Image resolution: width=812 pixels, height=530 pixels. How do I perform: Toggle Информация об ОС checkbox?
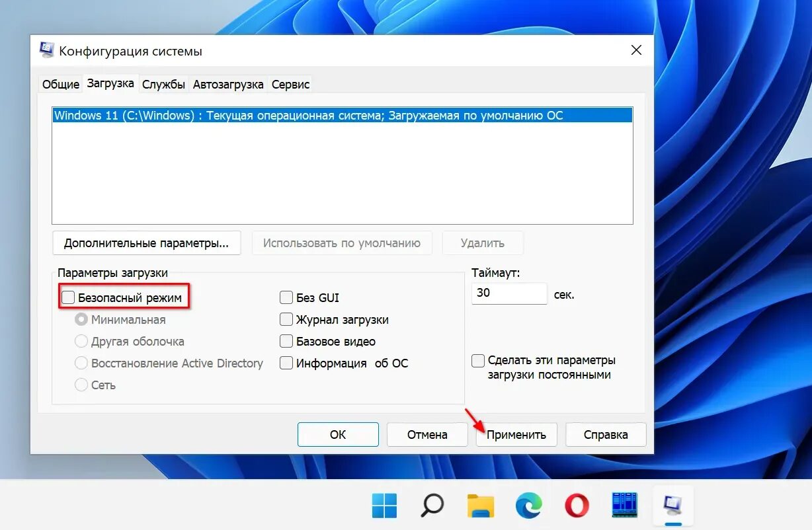[286, 363]
